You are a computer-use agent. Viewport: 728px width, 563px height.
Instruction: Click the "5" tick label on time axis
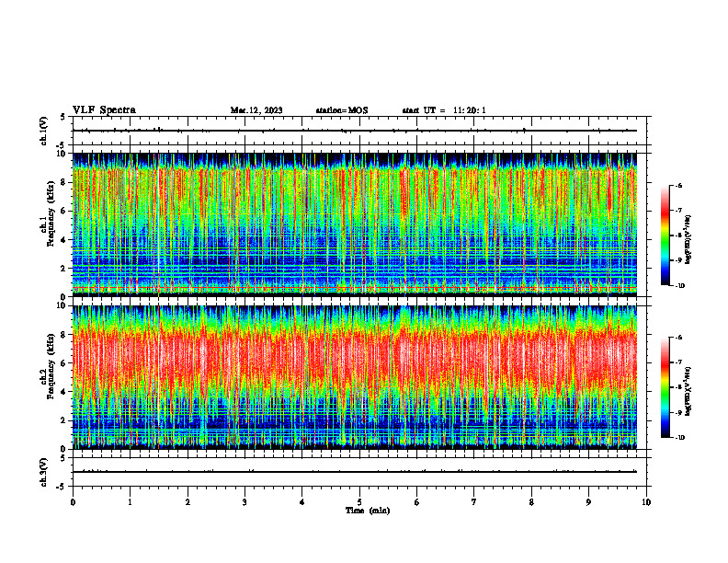[x=359, y=502]
